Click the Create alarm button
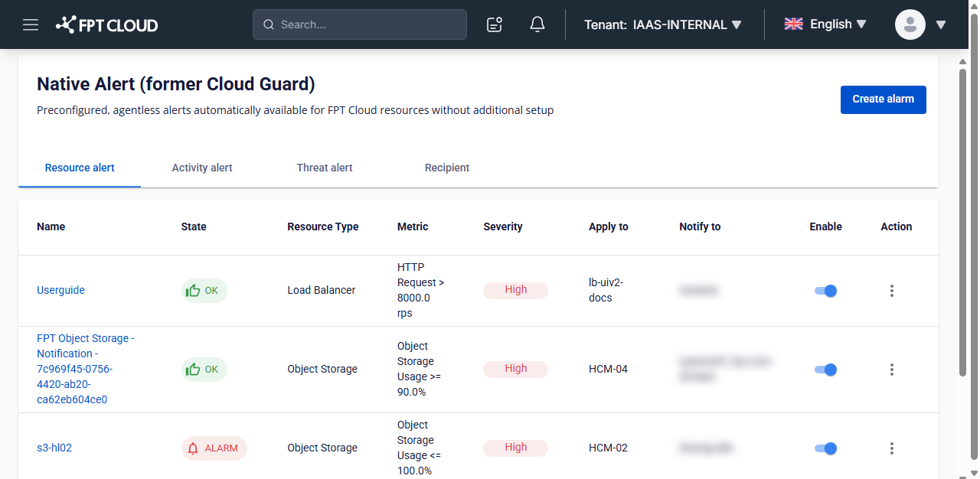The width and height of the screenshot is (980, 479). (x=884, y=99)
